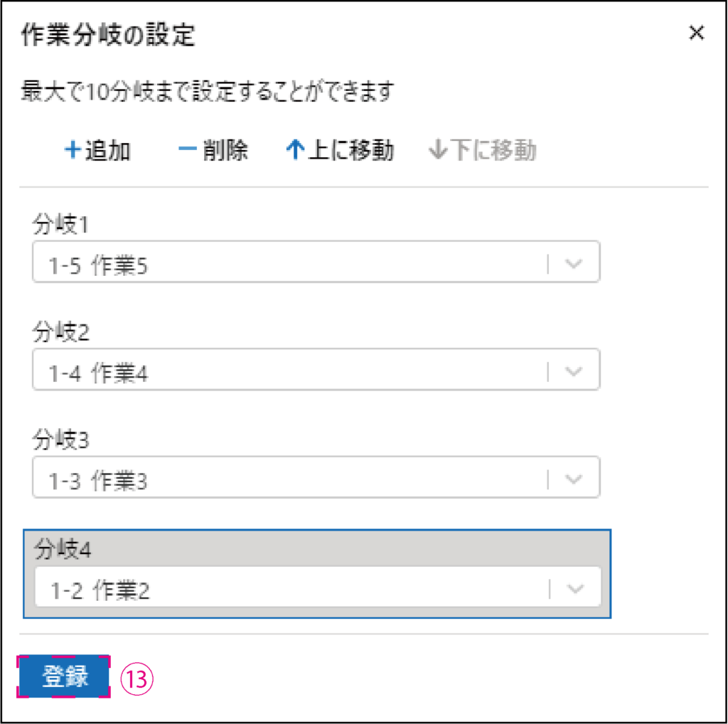Screen dimensions: 728x724
Task: Click the 上に移動 text label
Action: [x=351, y=151]
